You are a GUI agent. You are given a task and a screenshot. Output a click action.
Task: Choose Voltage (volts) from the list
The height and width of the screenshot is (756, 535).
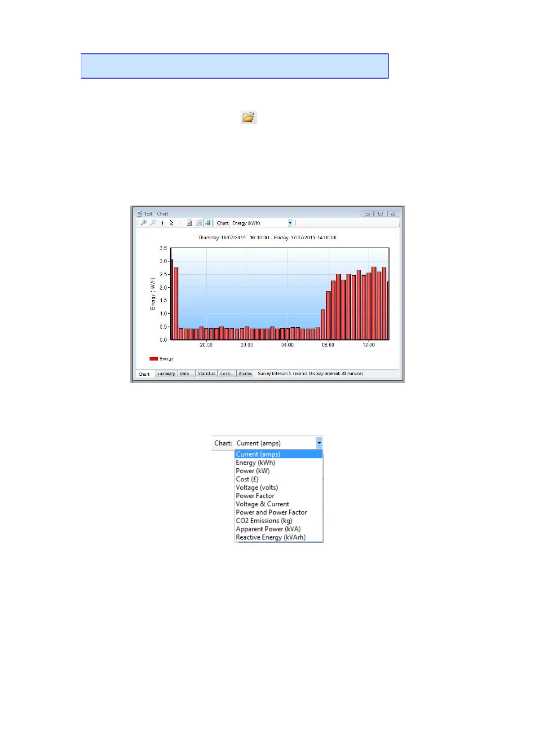pos(279,488)
